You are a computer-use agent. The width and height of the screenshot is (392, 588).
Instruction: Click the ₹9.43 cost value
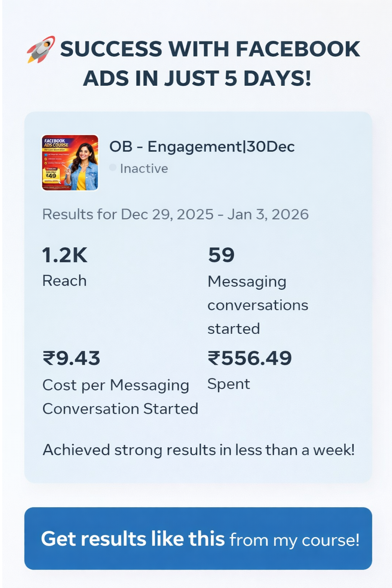[71, 358]
